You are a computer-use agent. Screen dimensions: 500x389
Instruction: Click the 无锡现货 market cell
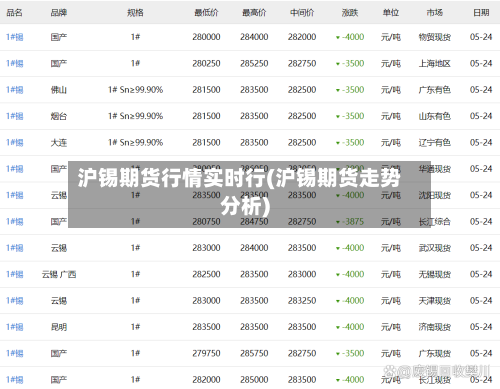(435, 274)
